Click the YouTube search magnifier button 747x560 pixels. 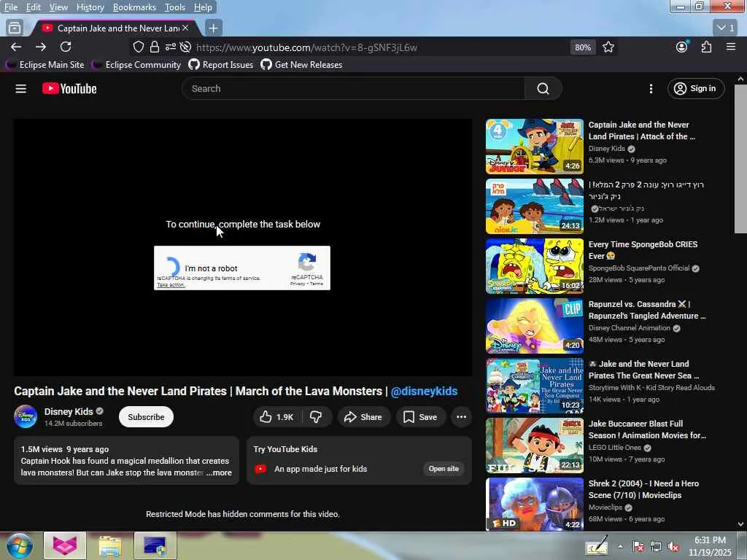543,88
